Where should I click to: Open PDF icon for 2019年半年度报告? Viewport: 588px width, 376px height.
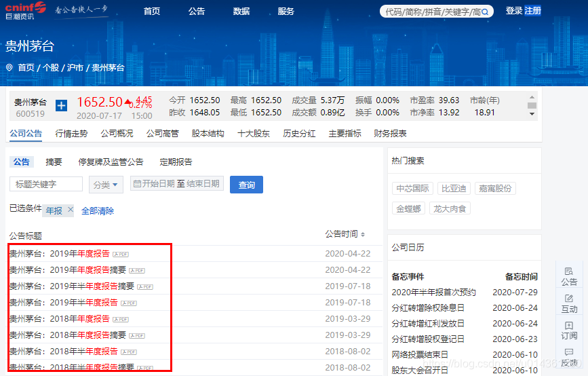point(129,303)
